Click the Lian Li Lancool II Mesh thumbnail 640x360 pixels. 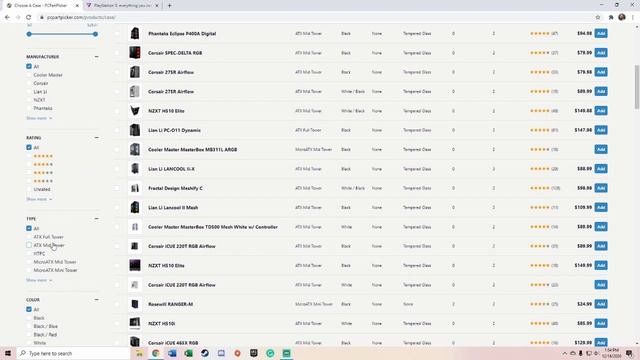[135, 207]
